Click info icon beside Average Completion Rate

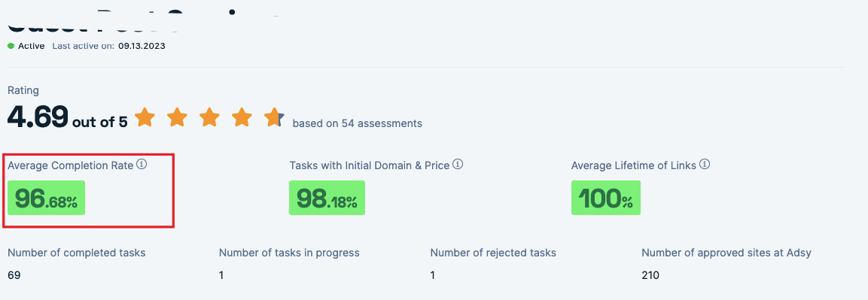tap(142, 164)
